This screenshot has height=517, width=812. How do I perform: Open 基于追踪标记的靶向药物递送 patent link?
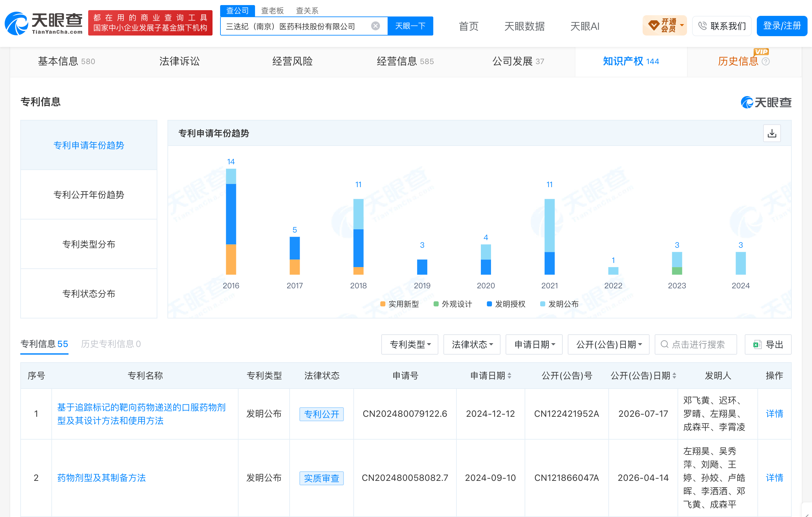pyautogui.click(x=141, y=414)
